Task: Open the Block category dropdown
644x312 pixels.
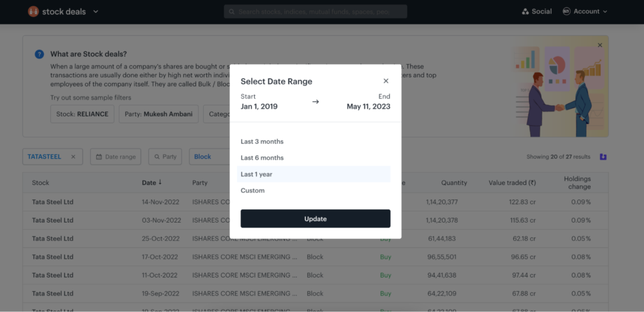Action: [x=209, y=157]
